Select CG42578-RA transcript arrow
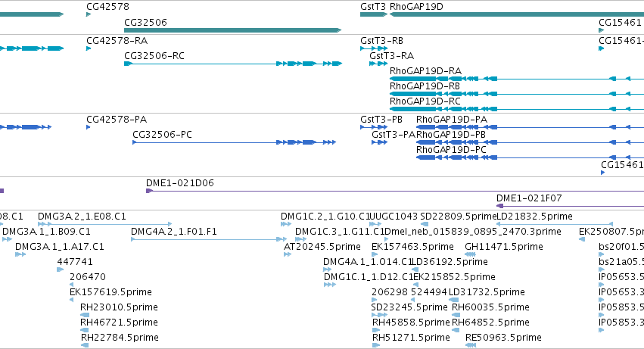 point(89,48)
